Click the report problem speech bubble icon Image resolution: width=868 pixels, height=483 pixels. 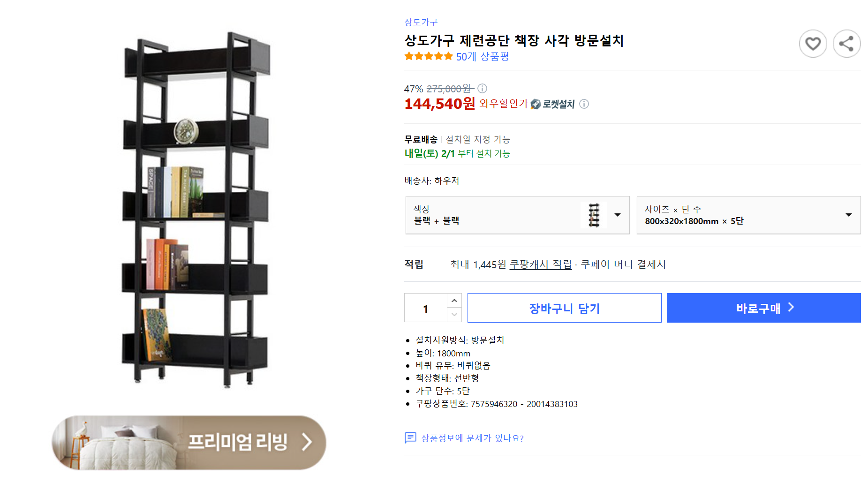(410, 438)
